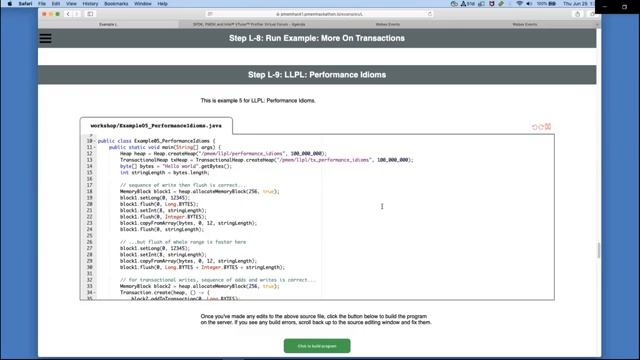Open the hamburger navigation menu
Viewport: 640px width, 360px height.
[x=45, y=38]
